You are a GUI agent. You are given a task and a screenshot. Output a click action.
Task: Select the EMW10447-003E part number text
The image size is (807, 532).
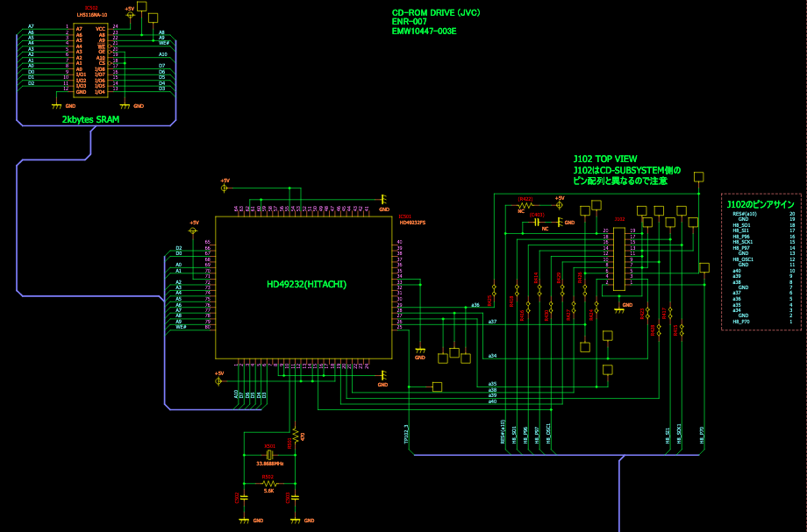pyautogui.click(x=424, y=32)
